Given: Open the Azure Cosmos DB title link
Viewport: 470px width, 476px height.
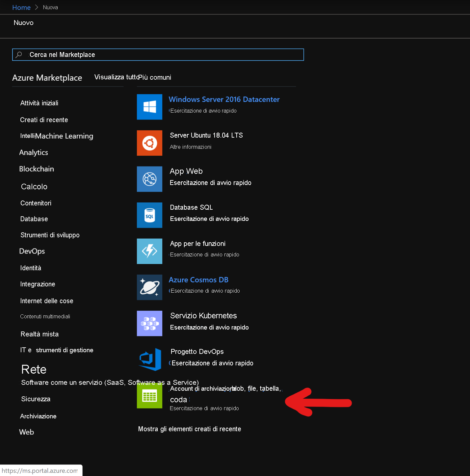Looking at the screenshot, I should (198, 280).
